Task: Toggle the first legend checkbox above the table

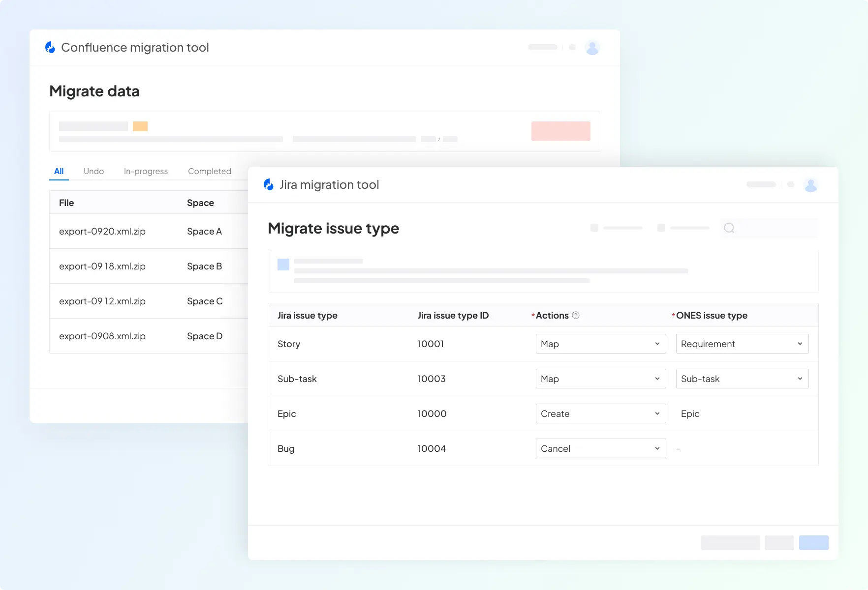Action: coord(594,228)
